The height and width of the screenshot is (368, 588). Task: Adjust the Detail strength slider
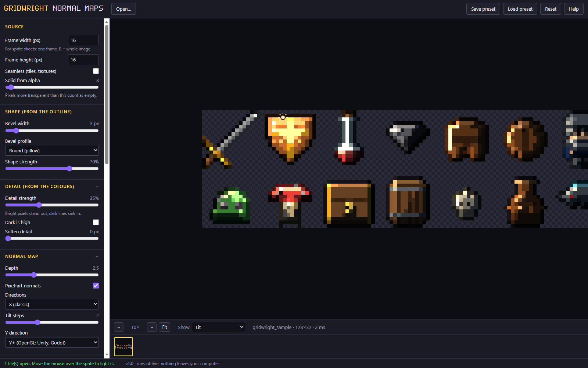tap(52, 205)
